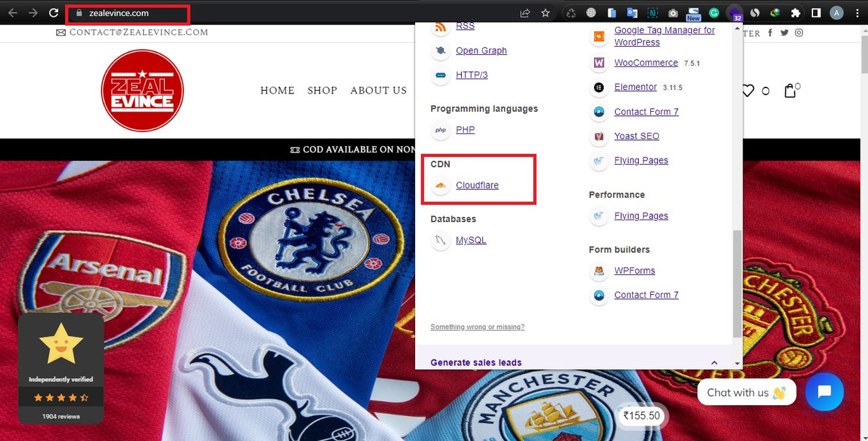Open the WPForms link
This screenshot has height=441, width=868.
[x=635, y=271]
